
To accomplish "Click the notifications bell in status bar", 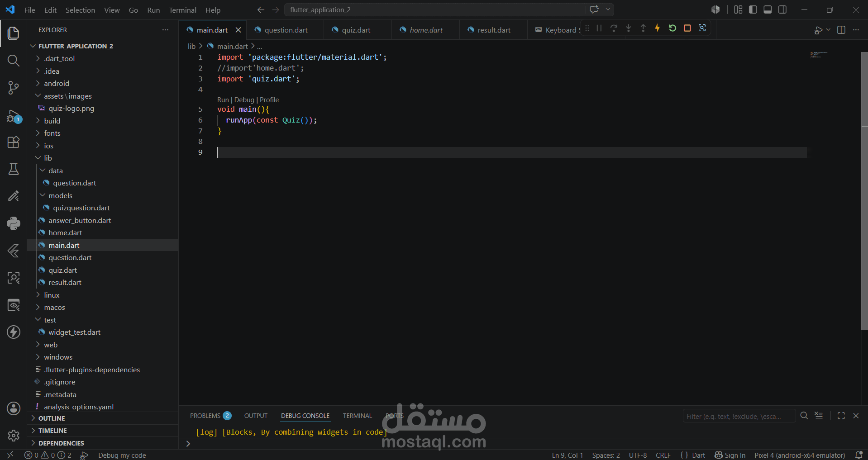I will 858,455.
